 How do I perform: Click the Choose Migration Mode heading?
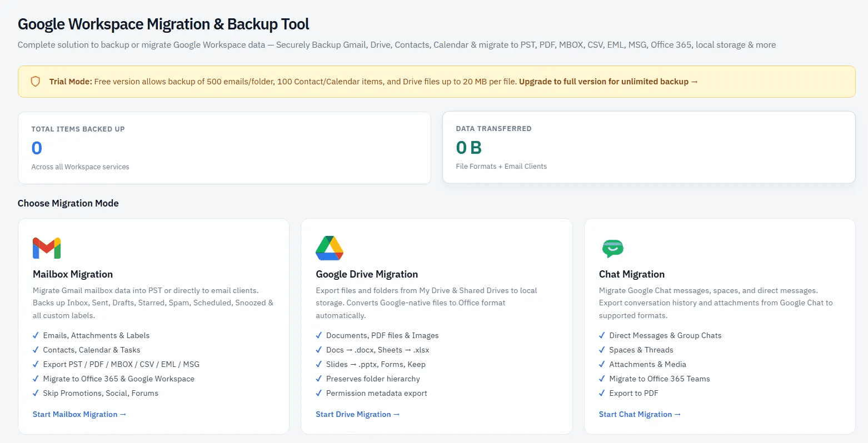tap(68, 203)
